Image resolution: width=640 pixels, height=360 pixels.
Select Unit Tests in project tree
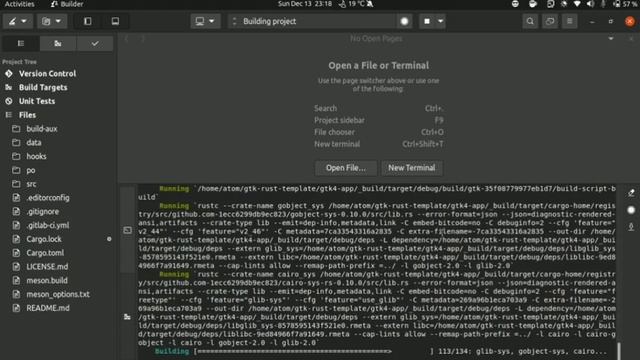click(37, 101)
